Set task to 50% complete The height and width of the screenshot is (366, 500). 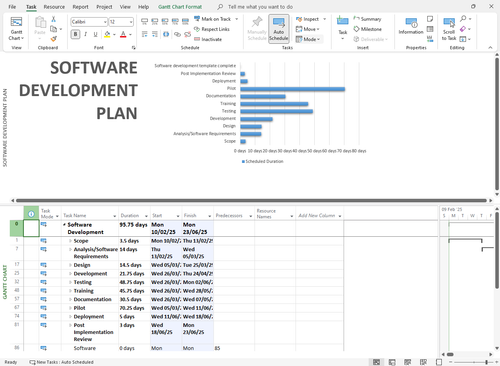pyautogui.click(x=165, y=22)
